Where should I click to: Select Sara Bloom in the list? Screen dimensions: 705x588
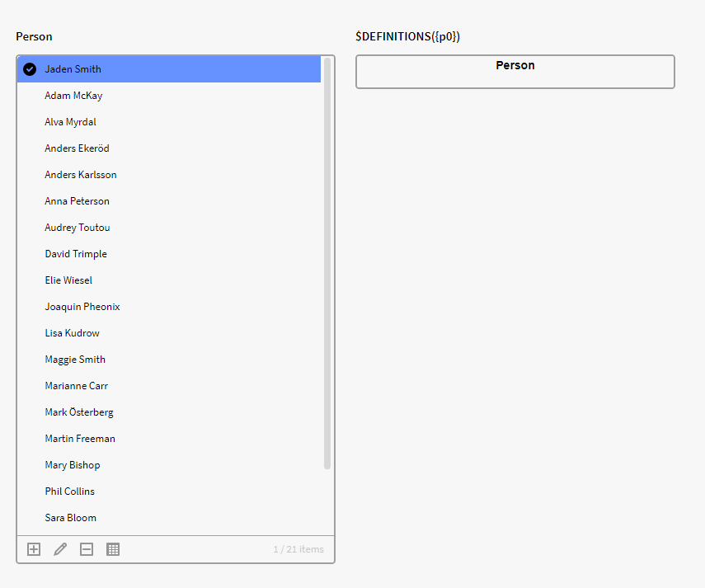click(70, 518)
